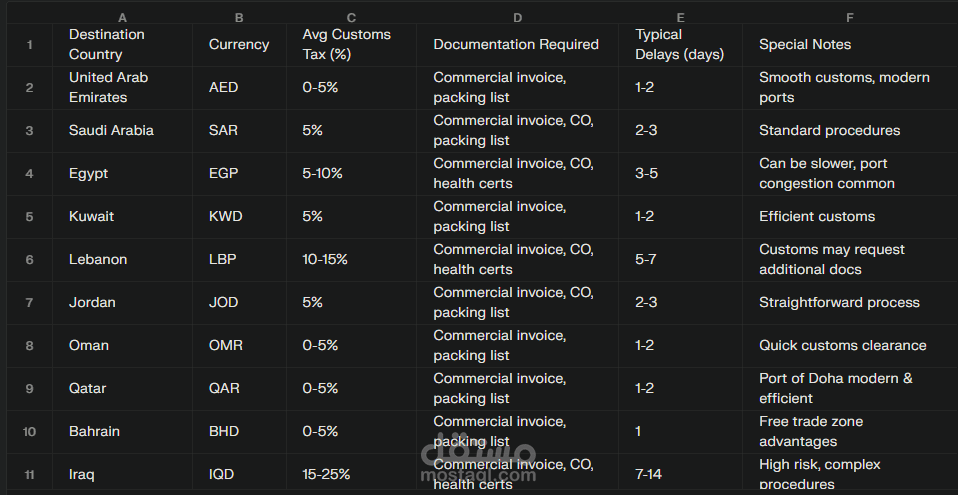Click the Port of Doha notes cell
958x495 pixels.
coord(849,389)
